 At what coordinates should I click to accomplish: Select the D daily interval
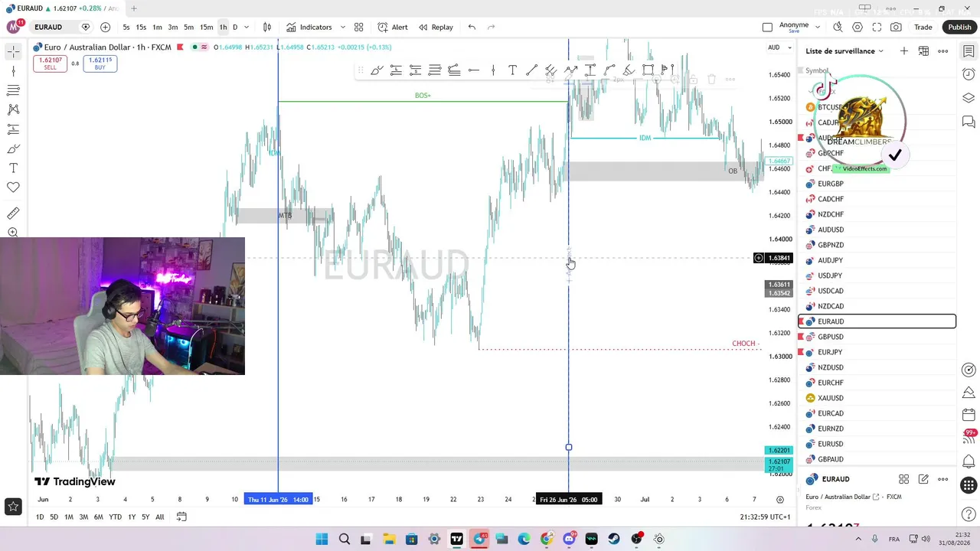point(235,28)
